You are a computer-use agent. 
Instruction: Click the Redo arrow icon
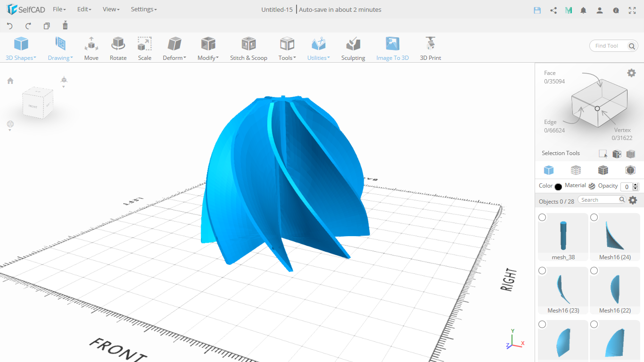28,26
